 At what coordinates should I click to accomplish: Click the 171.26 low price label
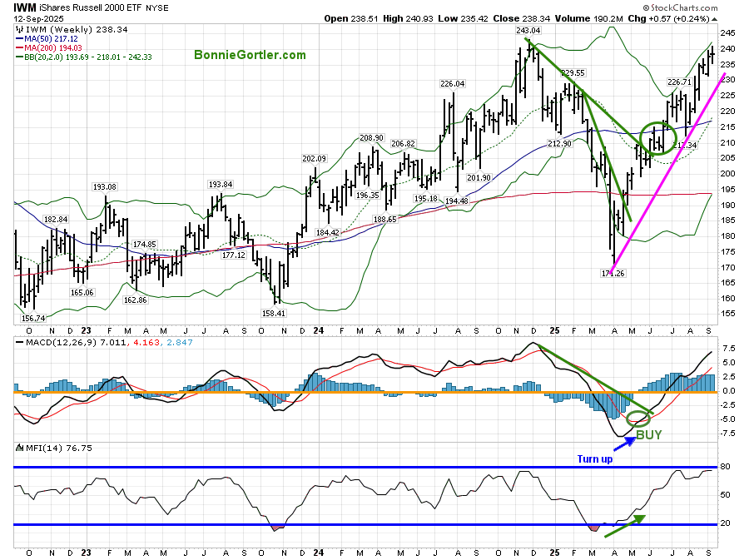(613, 273)
